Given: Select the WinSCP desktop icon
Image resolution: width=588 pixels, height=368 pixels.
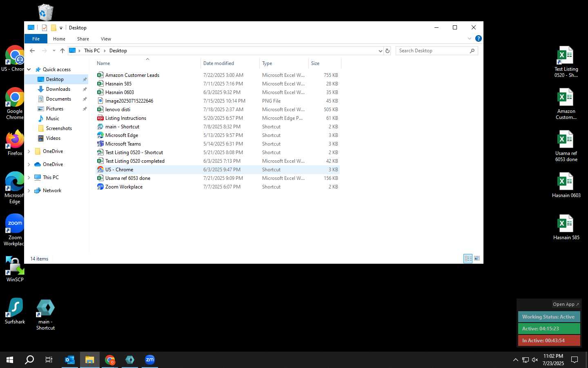Looking at the screenshot, I should (15, 269).
